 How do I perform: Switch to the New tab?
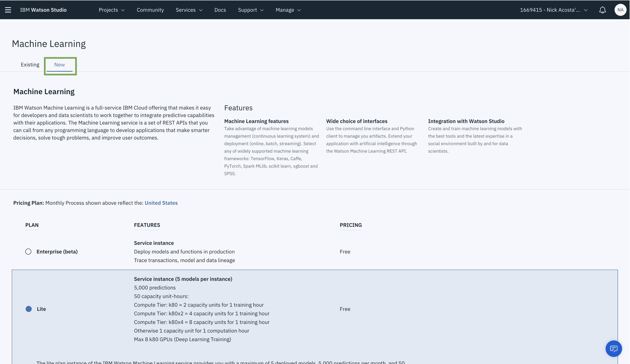point(60,65)
